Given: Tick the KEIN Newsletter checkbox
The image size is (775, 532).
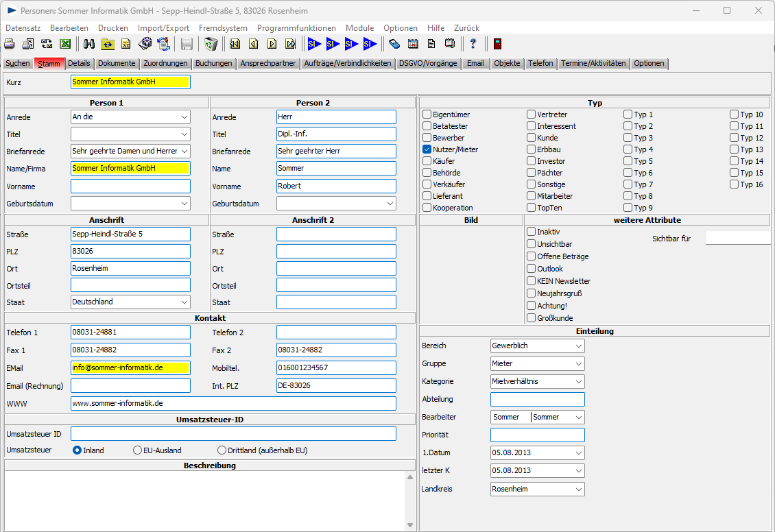Looking at the screenshot, I should (x=531, y=281).
